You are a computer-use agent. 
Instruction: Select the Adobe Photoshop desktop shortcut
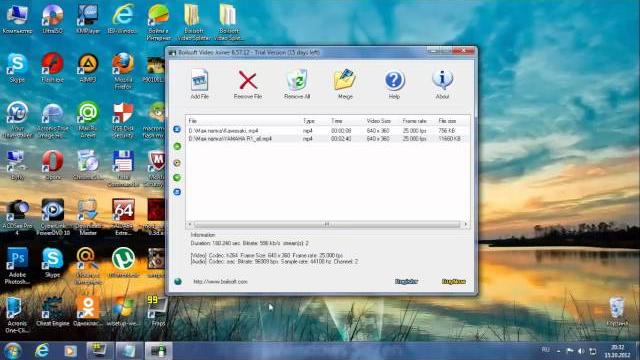17,265
